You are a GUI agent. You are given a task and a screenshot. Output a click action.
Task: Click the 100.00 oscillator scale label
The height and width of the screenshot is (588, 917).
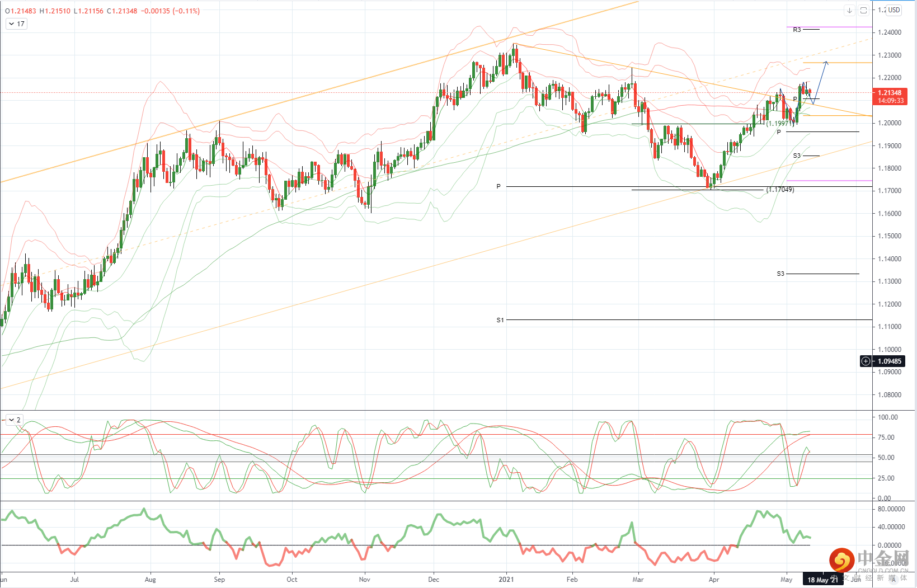point(888,417)
